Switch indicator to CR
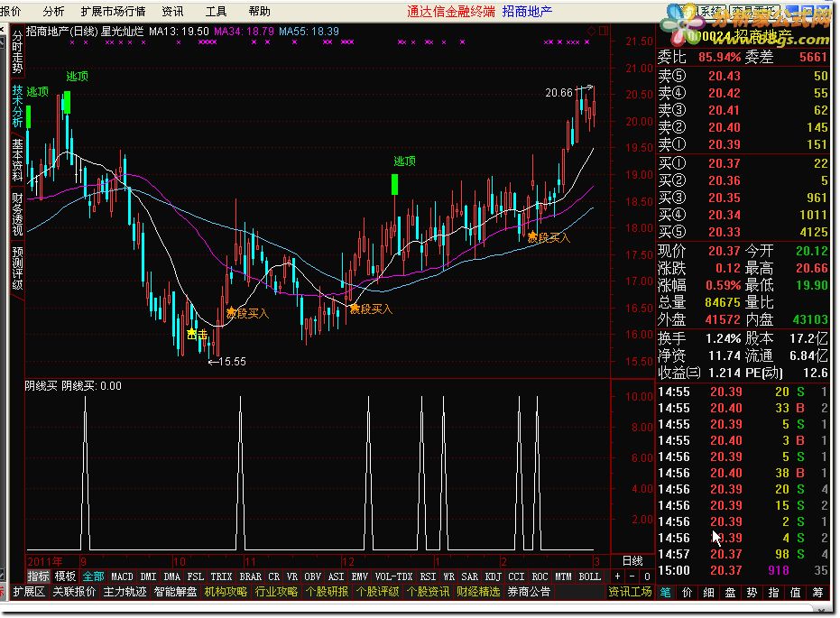The image size is (840, 618). point(273,576)
